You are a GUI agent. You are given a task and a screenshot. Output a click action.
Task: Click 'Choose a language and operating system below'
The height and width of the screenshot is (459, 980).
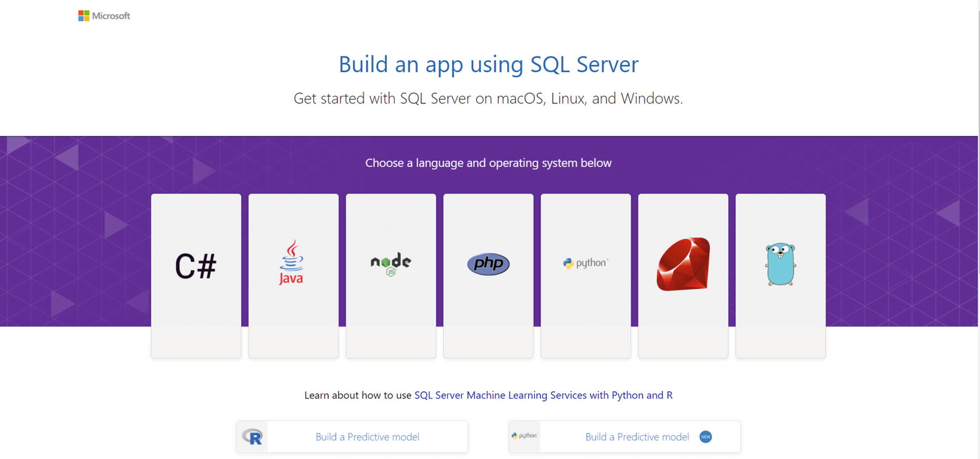pos(489,163)
